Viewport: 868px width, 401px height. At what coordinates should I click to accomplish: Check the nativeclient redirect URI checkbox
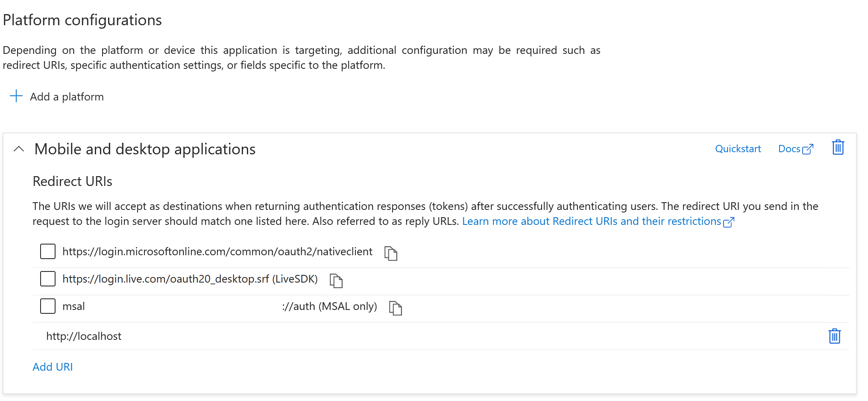[x=47, y=251]
